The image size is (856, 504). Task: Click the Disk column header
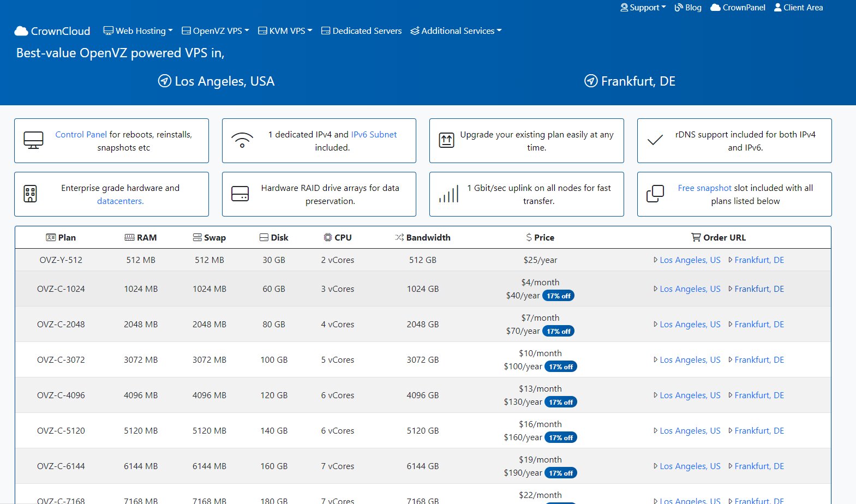[274, 238]
